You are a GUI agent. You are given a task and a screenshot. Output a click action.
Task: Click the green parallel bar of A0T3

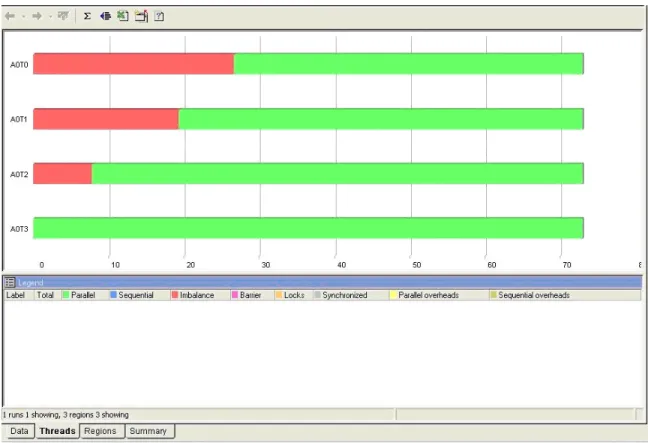coord(308,228)
